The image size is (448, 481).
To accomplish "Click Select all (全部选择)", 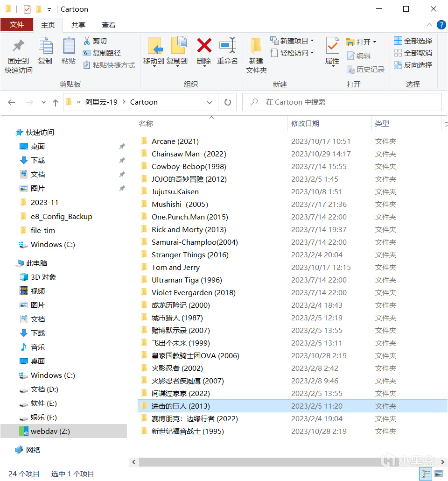I will coord(413,41).
